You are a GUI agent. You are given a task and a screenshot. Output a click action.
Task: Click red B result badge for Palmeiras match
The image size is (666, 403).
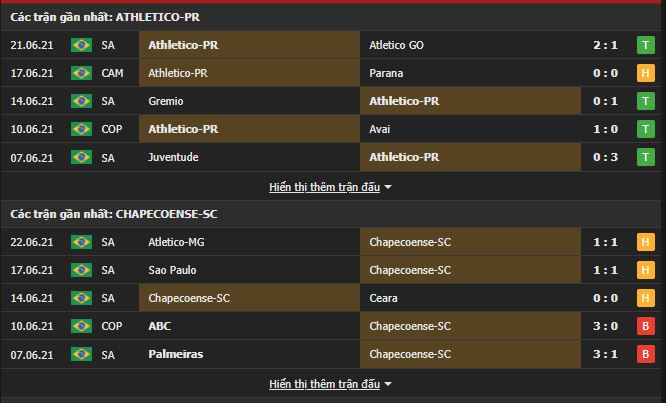click(x=646, y=354)
